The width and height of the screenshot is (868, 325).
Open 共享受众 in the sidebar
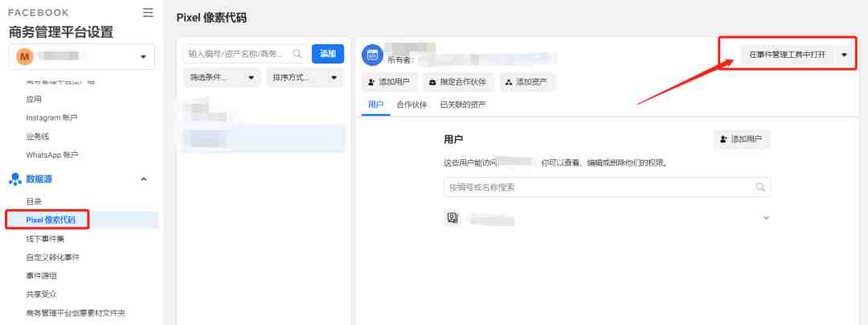[42, 294]
